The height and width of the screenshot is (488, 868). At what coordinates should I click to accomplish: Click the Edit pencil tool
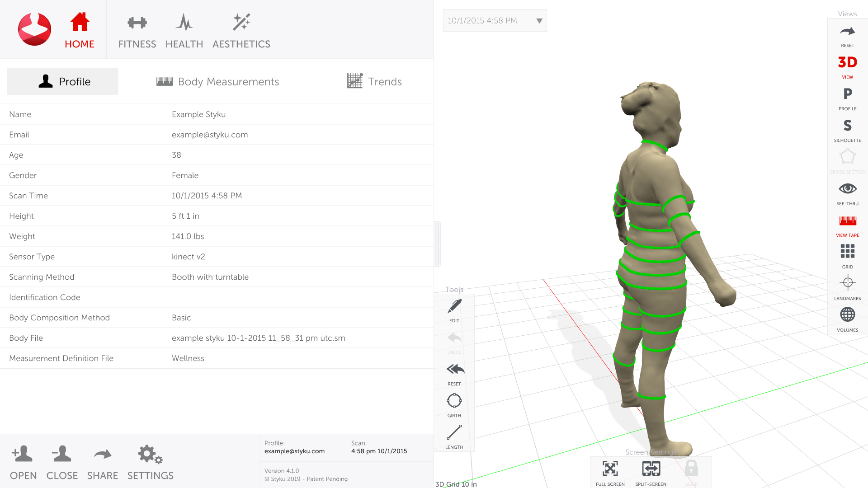pyautogui.click(x=454, y=307)
